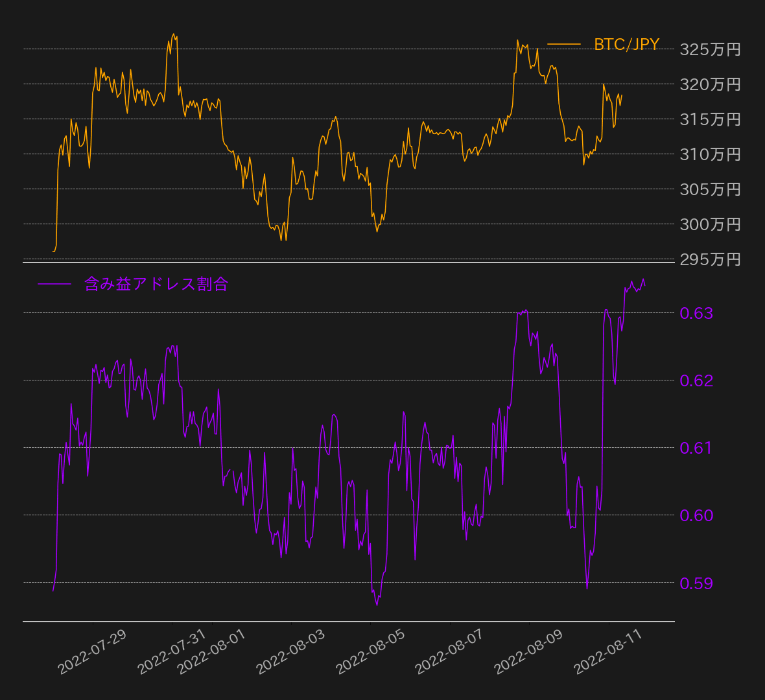Click the 325万円 price axis label

click(x=710, y=49)
